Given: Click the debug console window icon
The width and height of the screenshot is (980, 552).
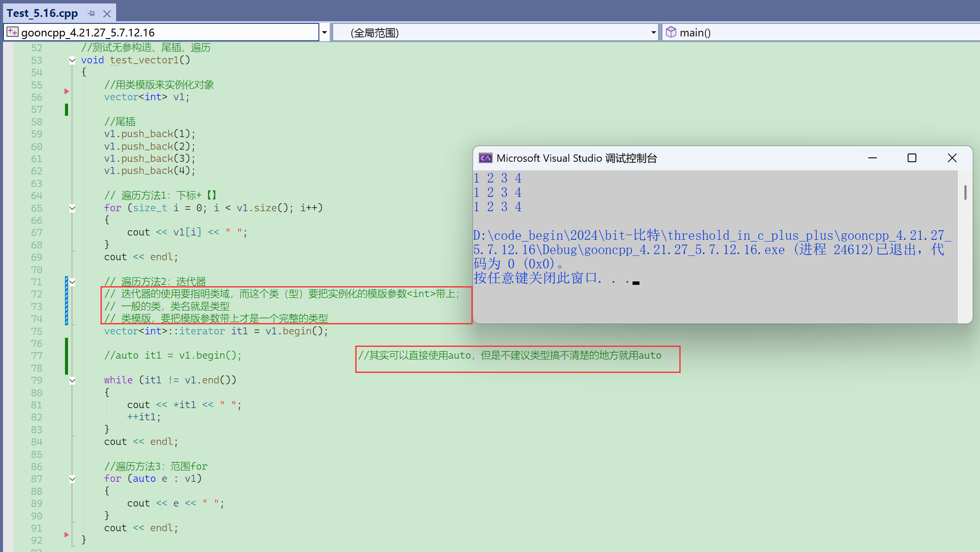Looking at the screenshot, I should pyautogui.click(x=485, y=158).
